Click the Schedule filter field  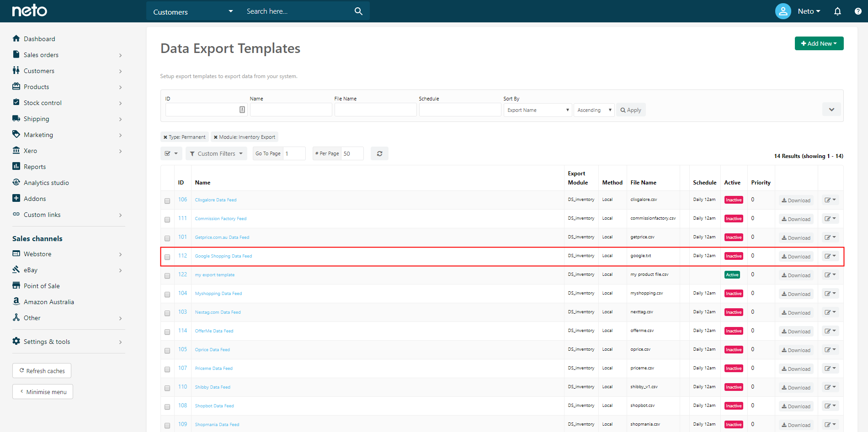[x=460, y=110]
